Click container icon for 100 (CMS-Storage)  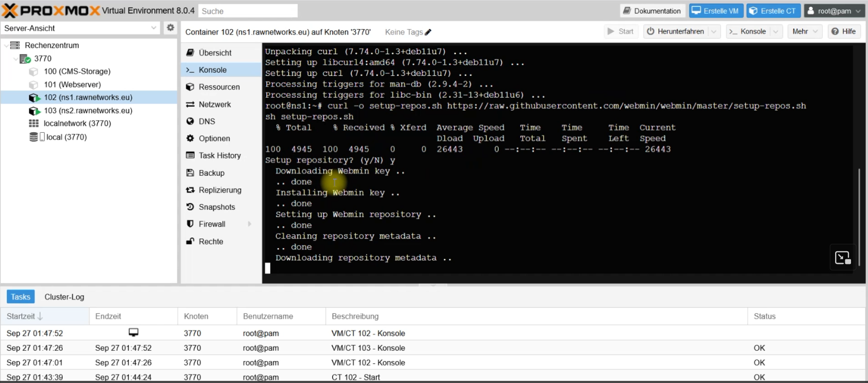point(34,71)
